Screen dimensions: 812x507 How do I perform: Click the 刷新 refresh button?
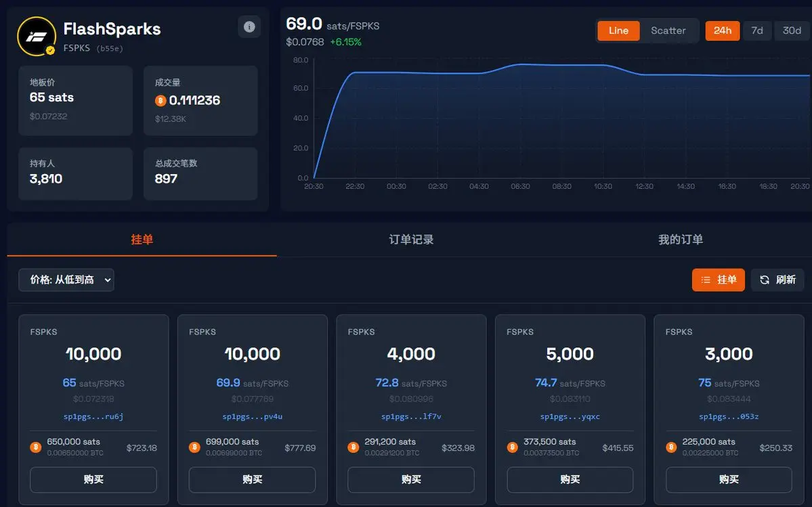point(777,280)
